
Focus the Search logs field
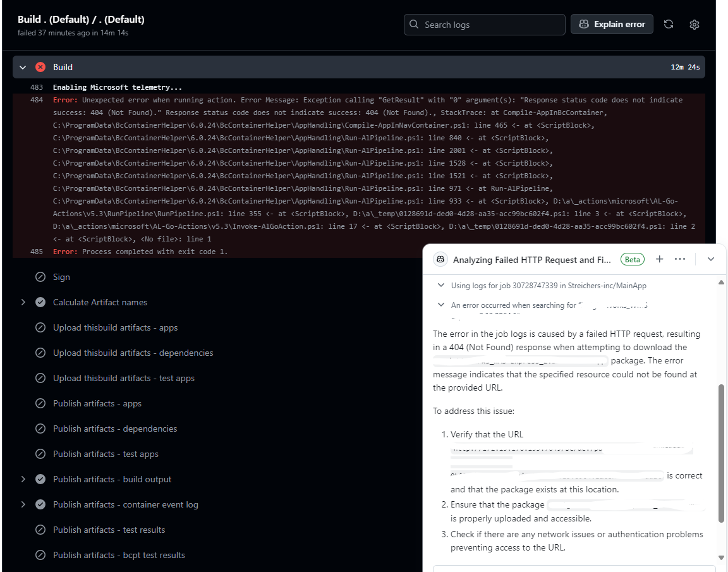484,25
